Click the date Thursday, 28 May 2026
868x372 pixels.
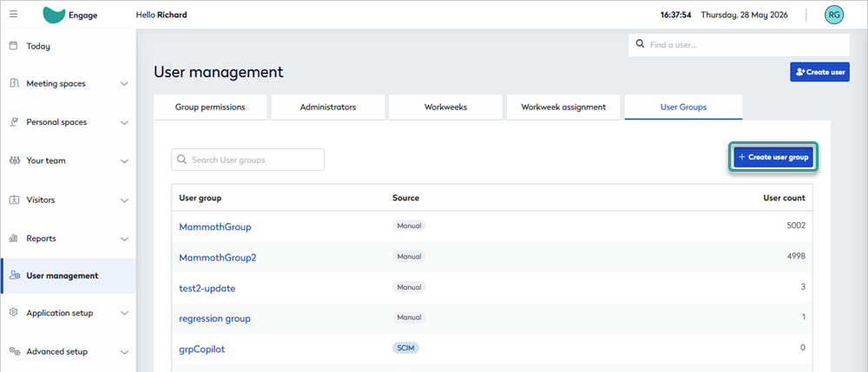[745, 15]
